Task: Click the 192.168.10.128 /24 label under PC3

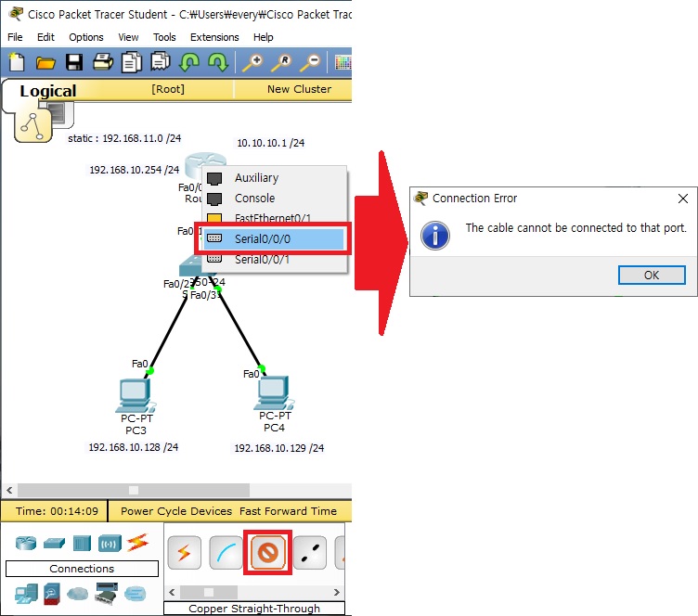Action: pyautogui.click(x=133, y=447)
